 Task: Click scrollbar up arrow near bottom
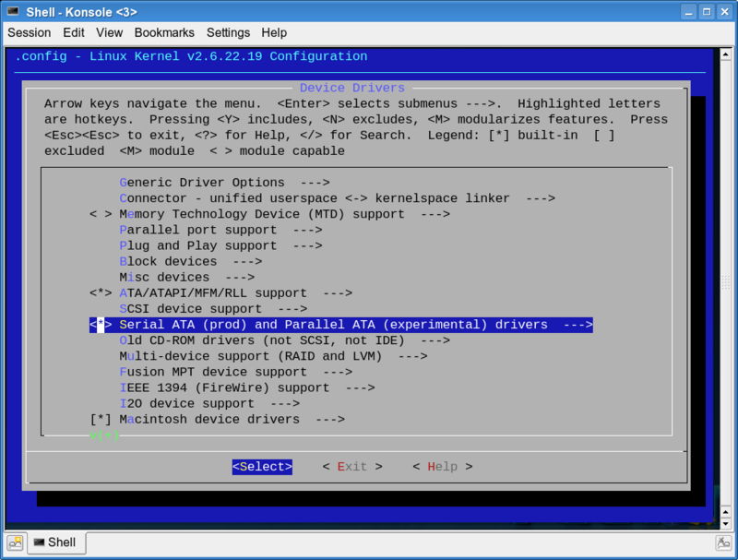pyautogui.click(x=726, y=512)
